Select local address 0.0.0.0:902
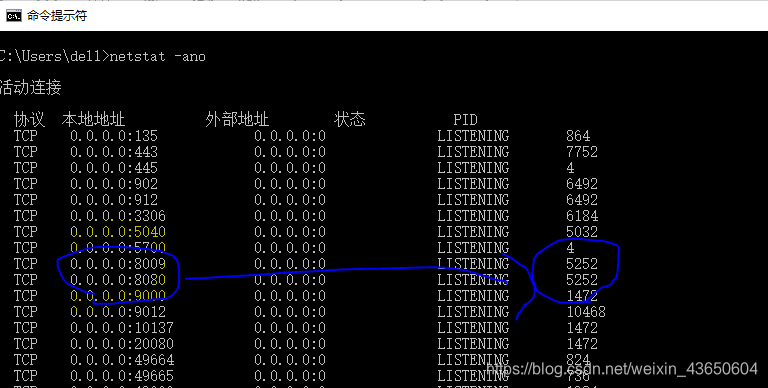768x388 pixels. tap(114, 184)
